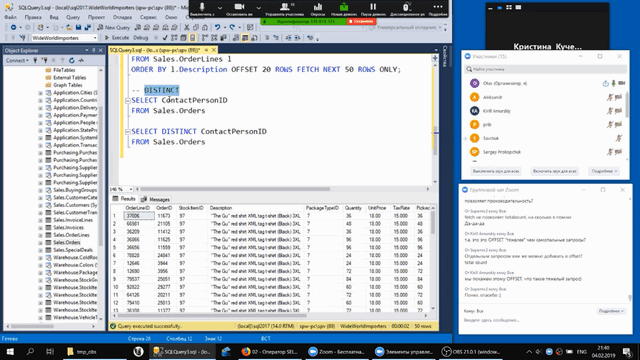The height and width of the screenshot is (360, 640).
Task: Open Zoom More options ellipsis
Action: point(438,8)
